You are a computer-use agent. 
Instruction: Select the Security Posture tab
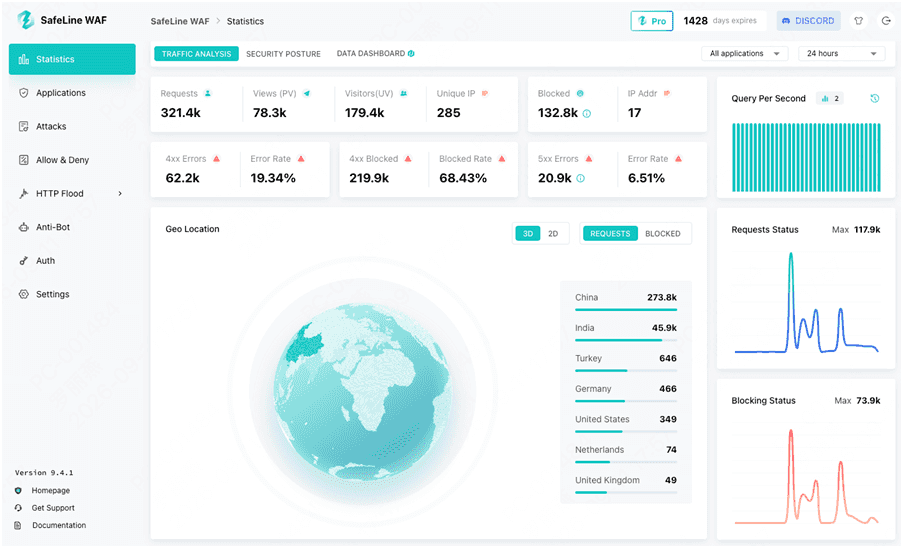click(283, 54)
